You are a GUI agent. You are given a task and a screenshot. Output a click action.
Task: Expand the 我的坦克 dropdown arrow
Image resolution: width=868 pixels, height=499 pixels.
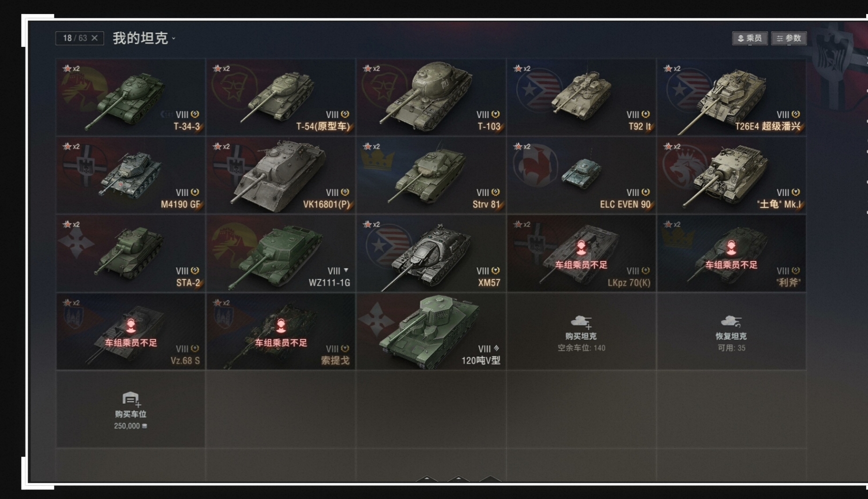point(174,38)
